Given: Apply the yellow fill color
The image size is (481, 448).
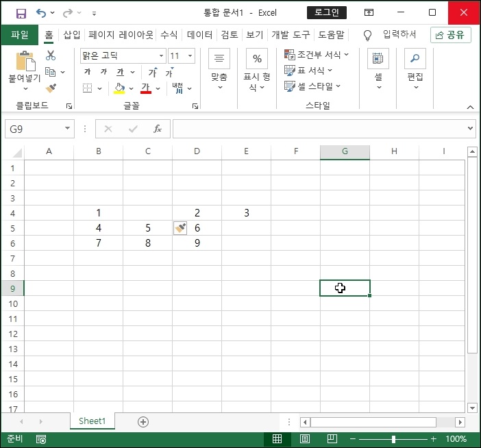Looking at the screenshot, I should click(119, 88).
